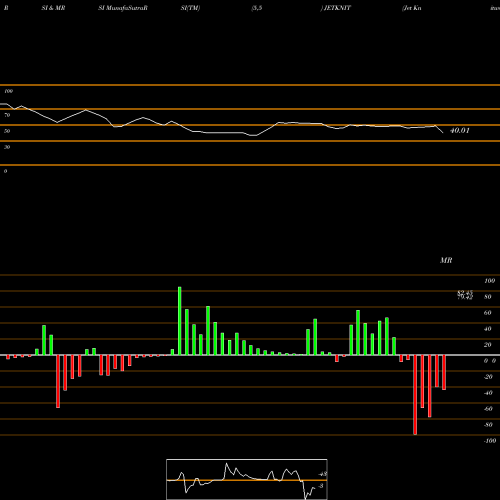This screenshot has height=500, width=500.
Task: Click the tallest green bar in the MR histogram
Action: [180, 321]
